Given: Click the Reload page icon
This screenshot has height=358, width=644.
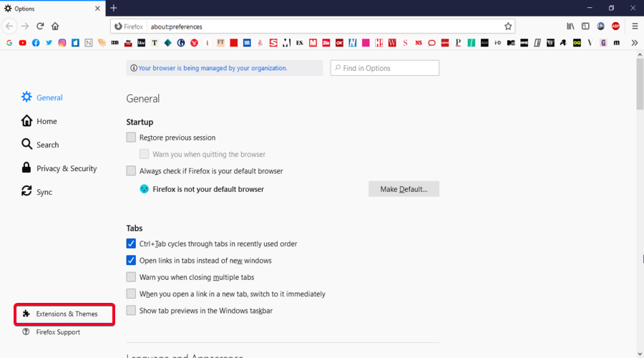Looking at the screenshot, I should (x=40, y=26).
